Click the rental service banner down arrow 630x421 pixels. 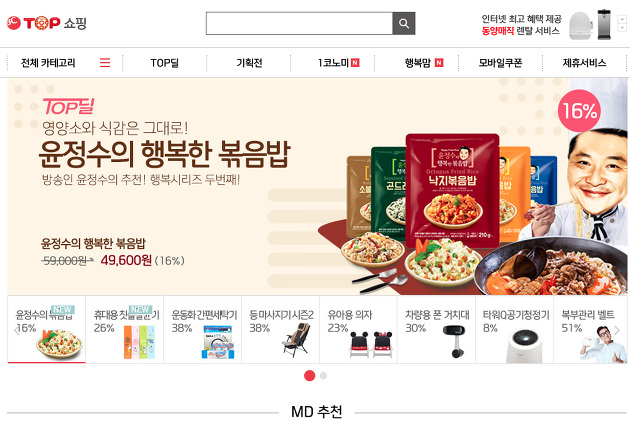(x=622, y=28)
